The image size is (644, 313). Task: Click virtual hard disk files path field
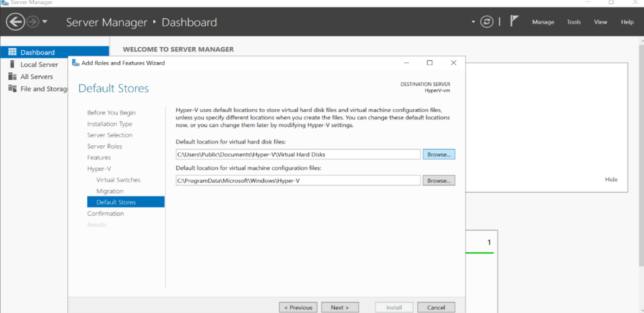point(298,154)
